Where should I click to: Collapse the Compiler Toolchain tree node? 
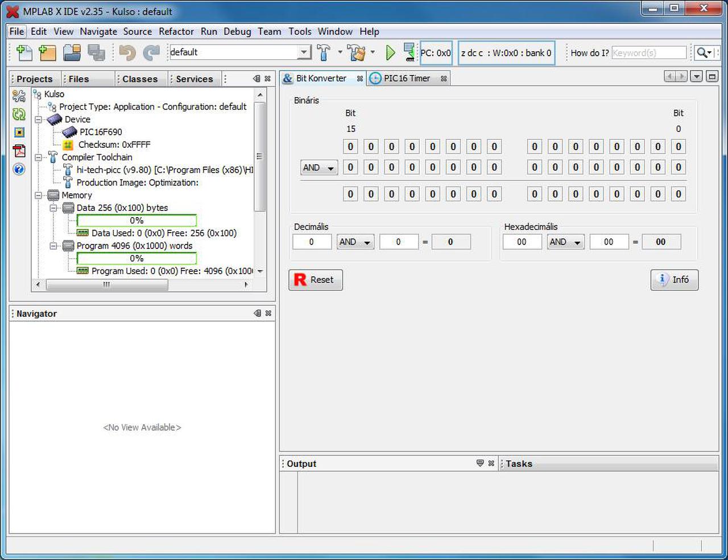39,157
